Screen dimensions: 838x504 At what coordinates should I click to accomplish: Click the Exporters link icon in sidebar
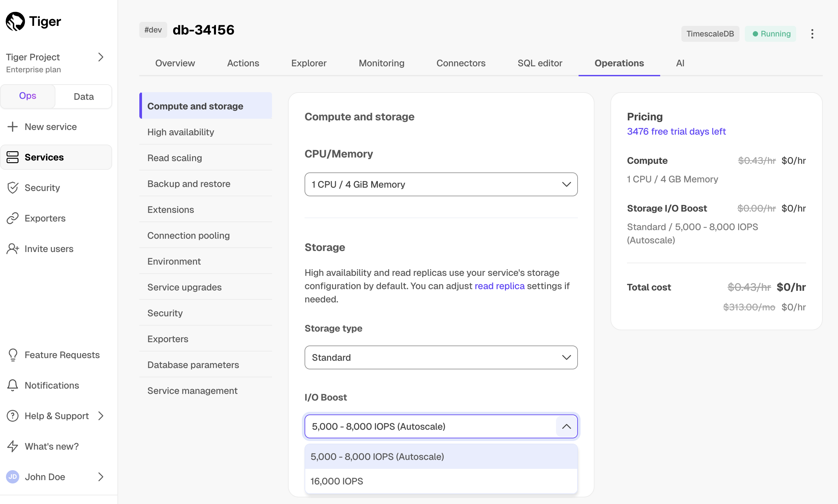(x=13, y=219)
